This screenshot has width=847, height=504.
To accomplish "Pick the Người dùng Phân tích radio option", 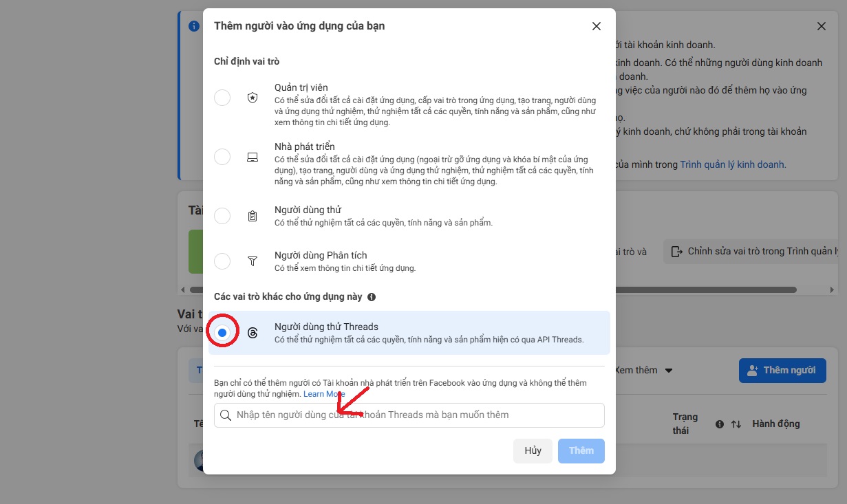I will pos(222,261).
